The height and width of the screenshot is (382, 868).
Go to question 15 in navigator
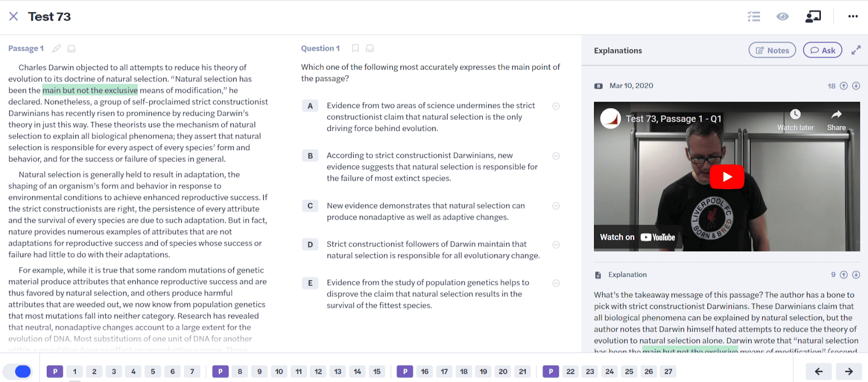376,372
